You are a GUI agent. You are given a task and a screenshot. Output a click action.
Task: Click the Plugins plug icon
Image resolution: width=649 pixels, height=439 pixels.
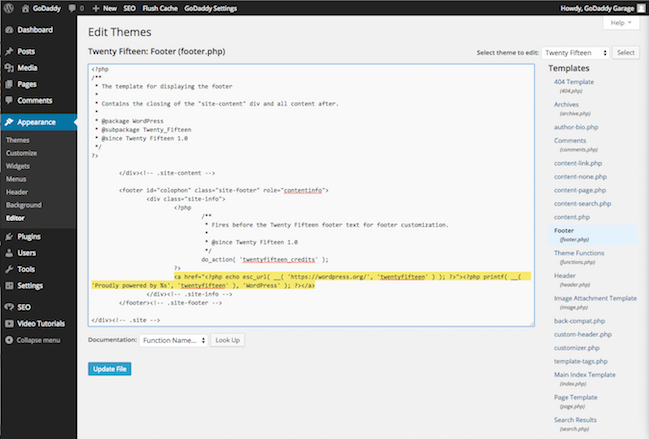click(x=9, y=237)
